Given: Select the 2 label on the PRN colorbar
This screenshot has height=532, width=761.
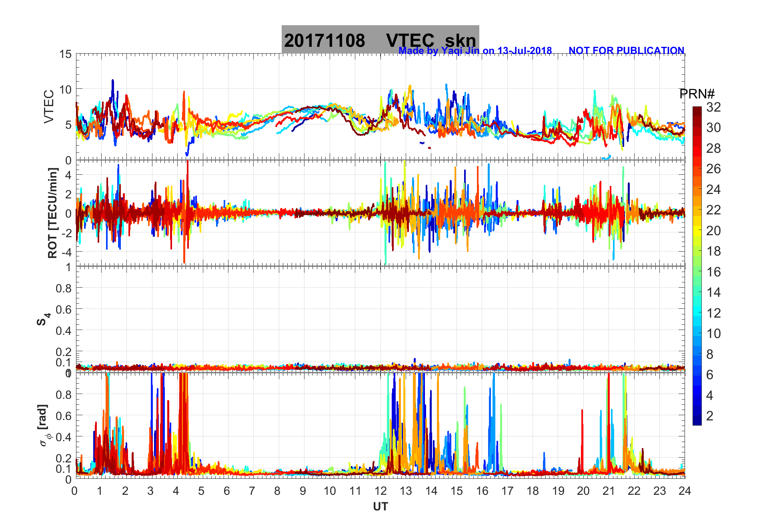Looking at the screenshot, I should 710,416.
